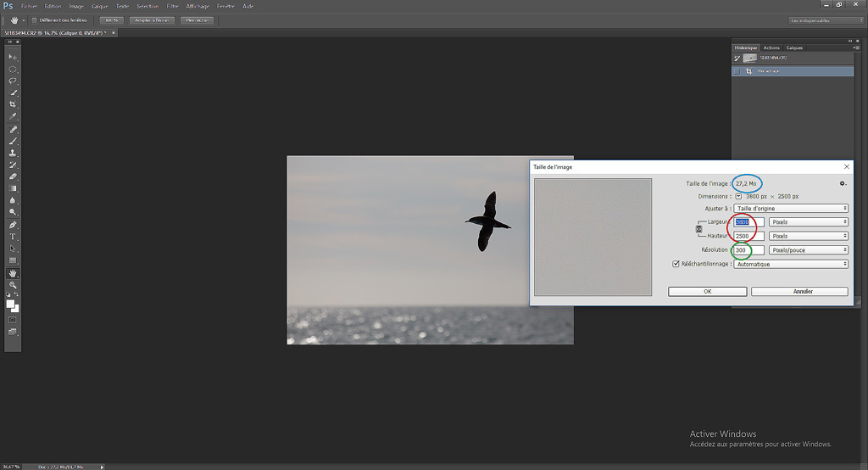Open the Résolution units Pixels/pouce dropdown

[x=808, y=250]
